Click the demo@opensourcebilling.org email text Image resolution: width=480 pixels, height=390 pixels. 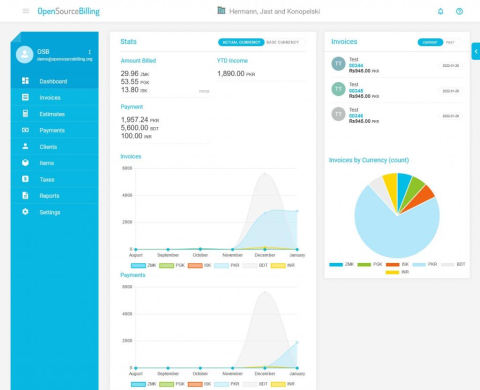(65, 59)
